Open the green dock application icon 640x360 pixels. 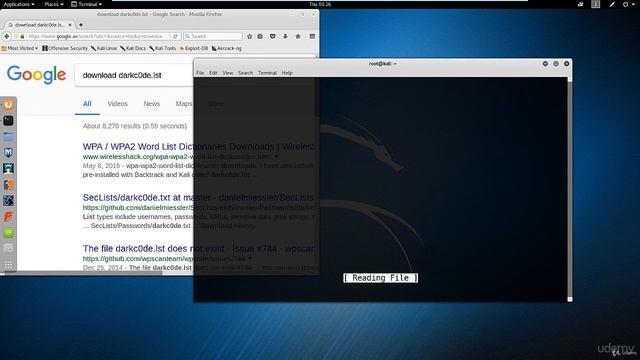pyautogui.click(x=8, y=232)
